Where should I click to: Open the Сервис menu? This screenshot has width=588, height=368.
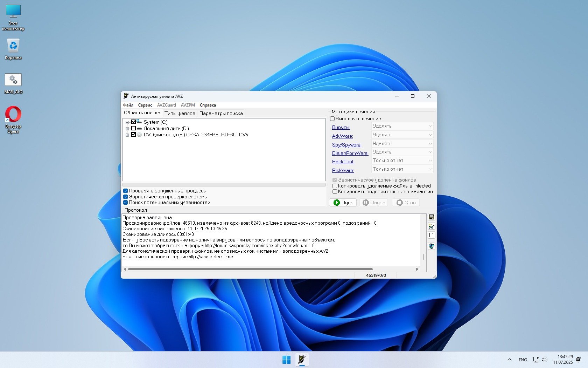pyautogui.click(x=145, y=105)
